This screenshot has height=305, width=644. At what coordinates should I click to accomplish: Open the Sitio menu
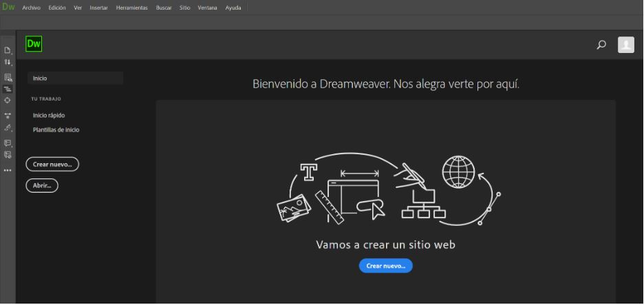point(185,8)
